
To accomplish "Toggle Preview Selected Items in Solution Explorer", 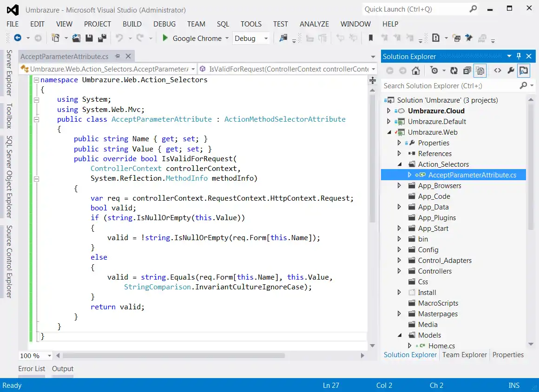I will (x=524, y=71).
